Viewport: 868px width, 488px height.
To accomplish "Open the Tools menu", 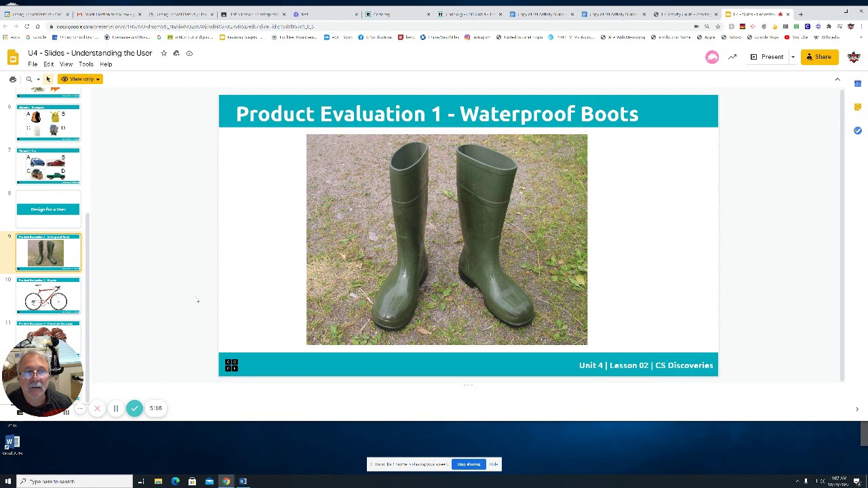I will pos(86,64).
